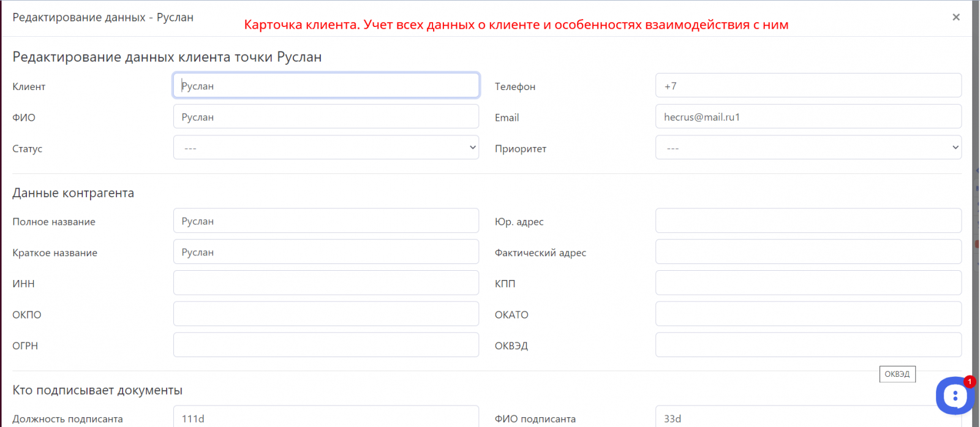980x427 pixels.
Task: Click into the ОГРН field
Action: pos(326,345)
